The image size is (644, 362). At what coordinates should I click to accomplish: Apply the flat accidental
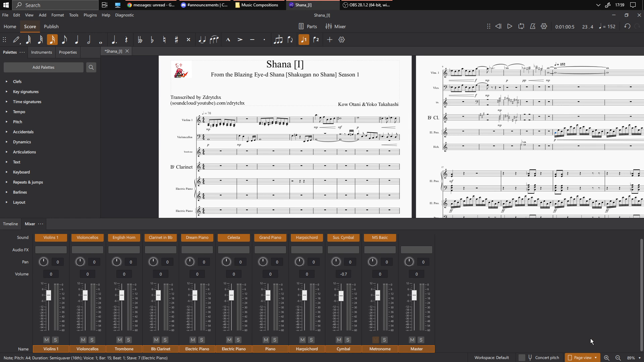click(152, 40)
